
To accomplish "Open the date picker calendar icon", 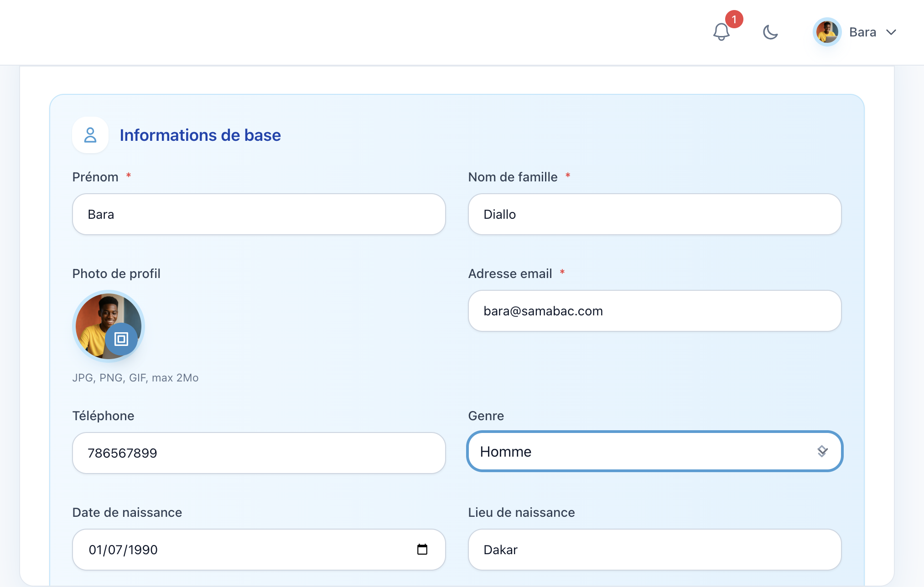I will [422, 549].
